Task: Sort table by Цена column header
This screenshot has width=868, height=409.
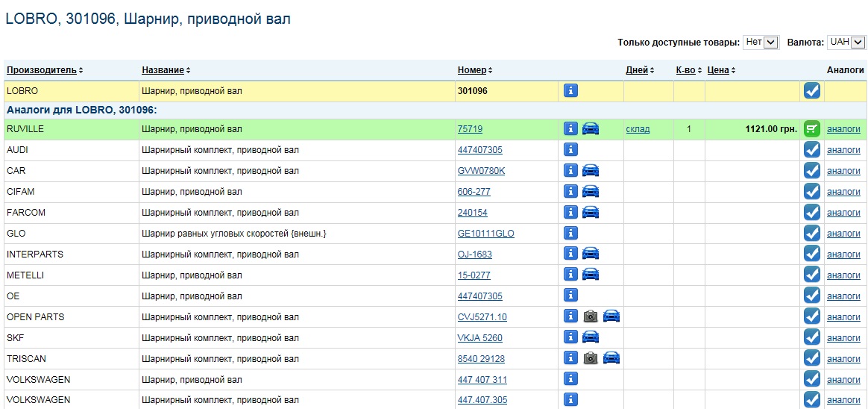Action: click(x=717, y=70)
